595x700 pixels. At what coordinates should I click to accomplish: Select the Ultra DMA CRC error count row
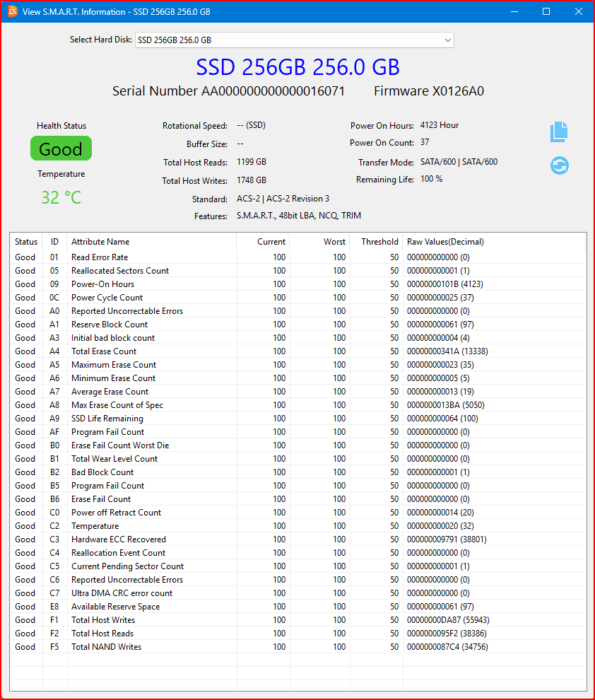point(298,593)
